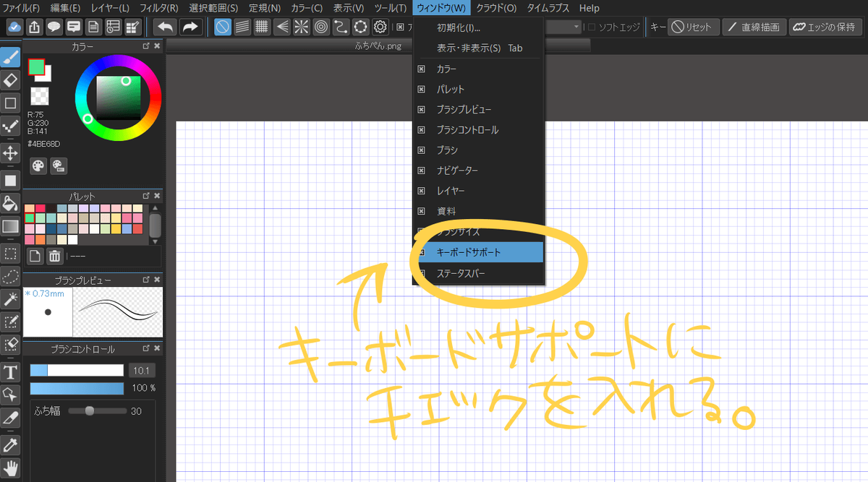
Task: Click the エッジの保持 button
Action: tap(825, 27)
